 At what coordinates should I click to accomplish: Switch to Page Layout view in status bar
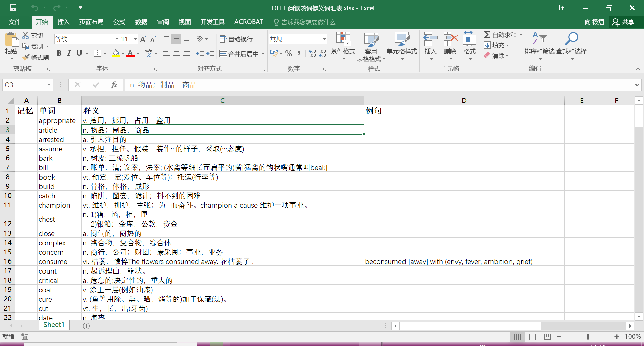click(x=532, y=337)
